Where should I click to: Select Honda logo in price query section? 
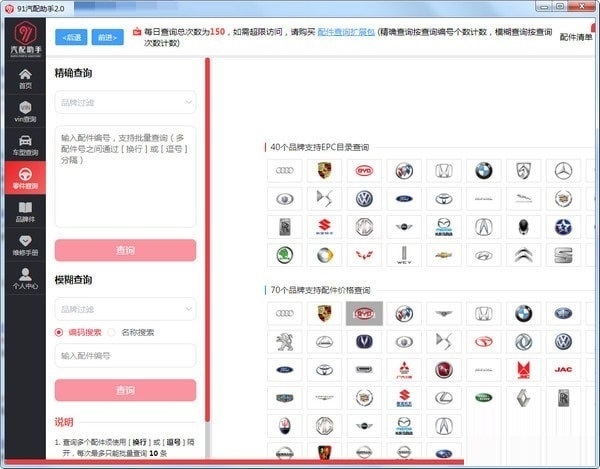coord(484,313)
